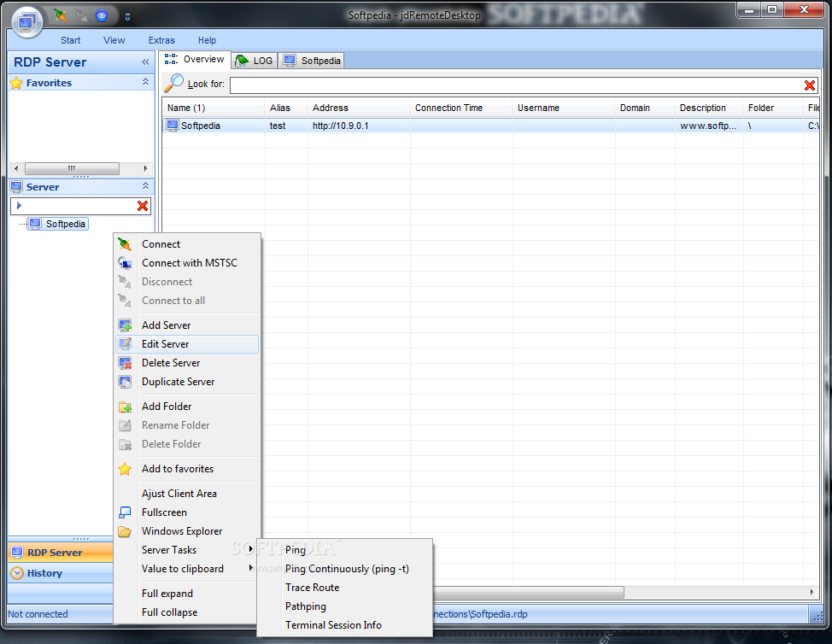This screenshot has height=644, width=832.
Task: Choose Full expand
Action: 187,593
